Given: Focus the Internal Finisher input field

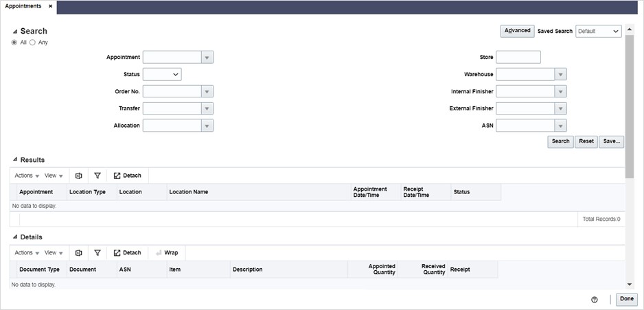Looking at the screenshot, I should (x=525, y=91).
